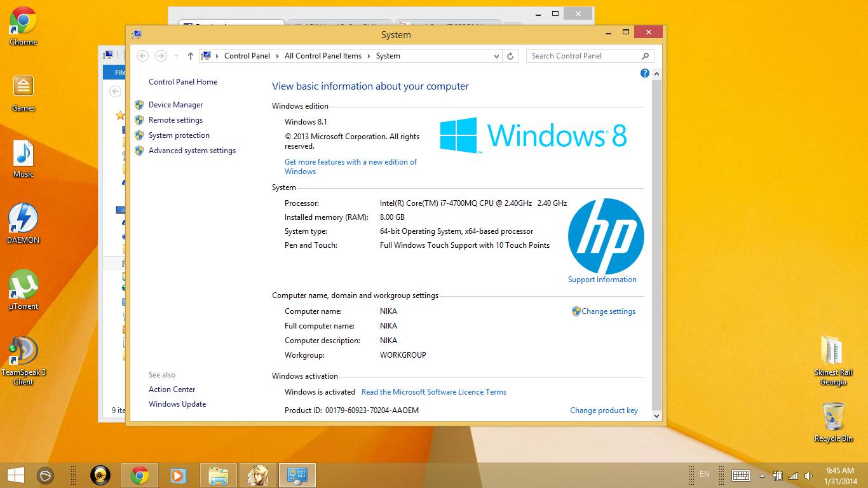Click the EN language indicator
This screenshot has width=868, height=488.
click(704, 474)
